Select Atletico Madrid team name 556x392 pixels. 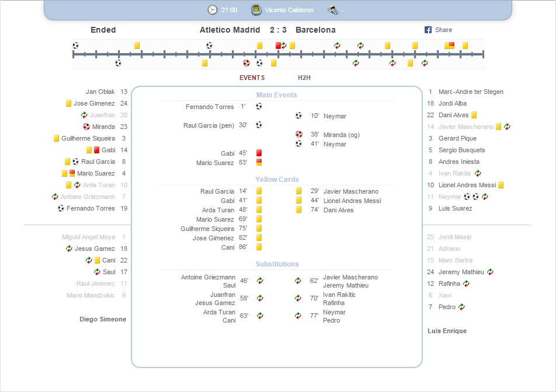230,30
